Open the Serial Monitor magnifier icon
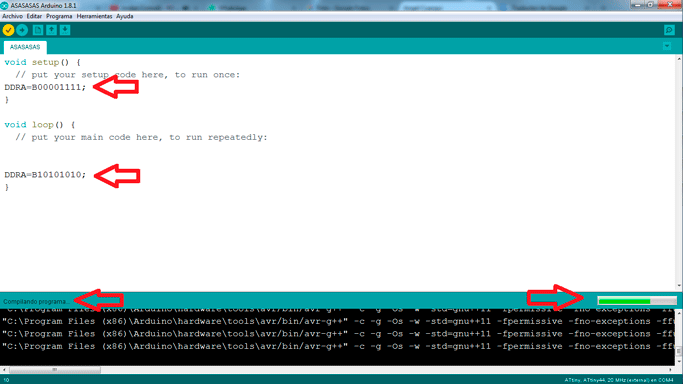Image resolution: width=683 pixels, height=384 pixels. point(669,30)
